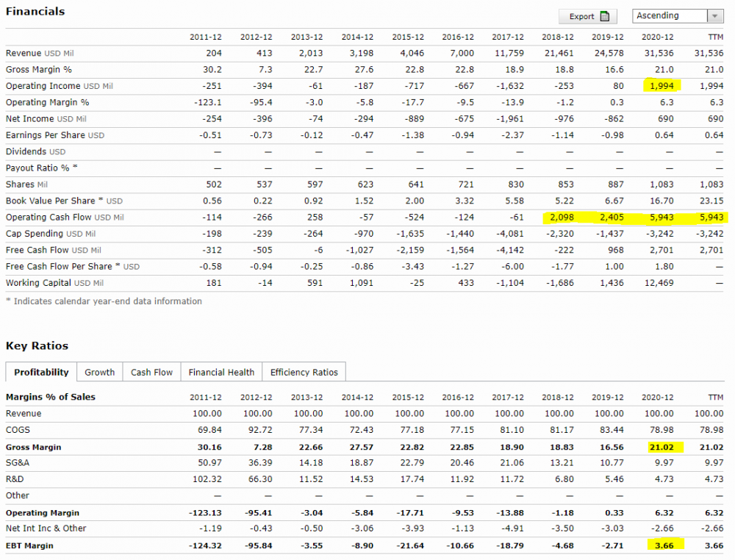Click the Export spreadsheet icon

click(604, 16)
